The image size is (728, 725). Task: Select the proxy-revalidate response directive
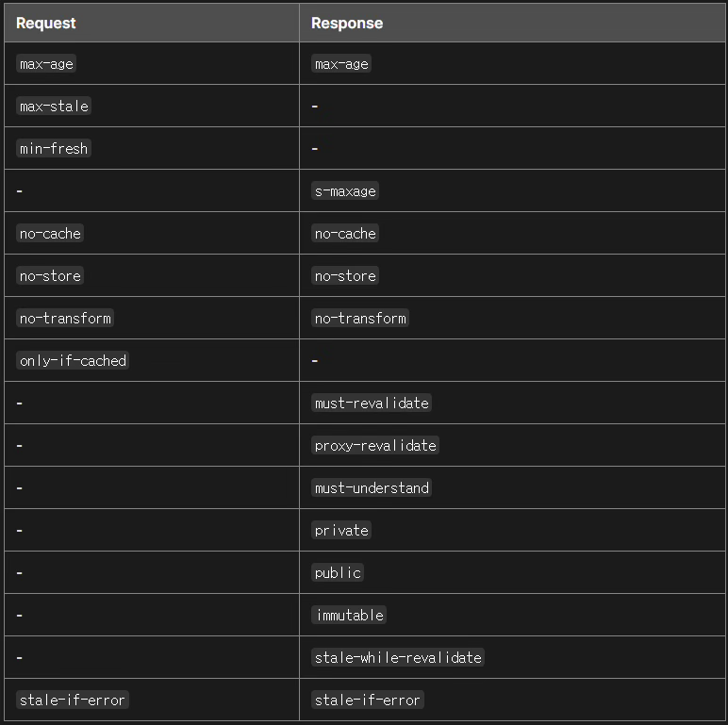pyautogui.click(x=375, y=446)
